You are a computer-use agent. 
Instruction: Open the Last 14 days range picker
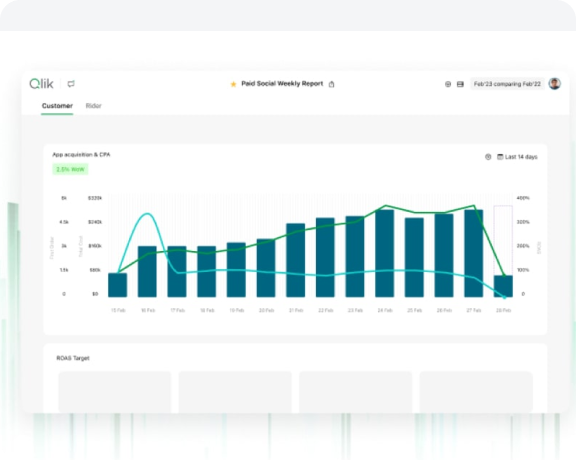point(517,157)
